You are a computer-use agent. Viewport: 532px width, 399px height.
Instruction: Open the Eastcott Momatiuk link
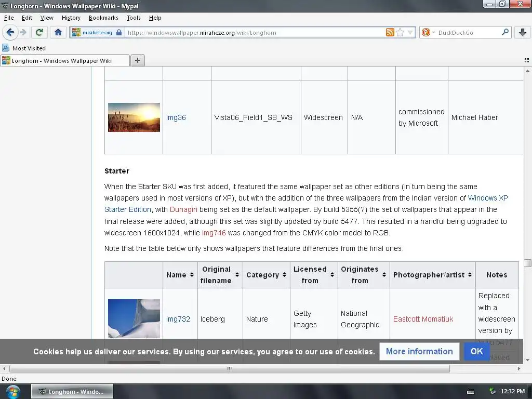tap(423, 319)
